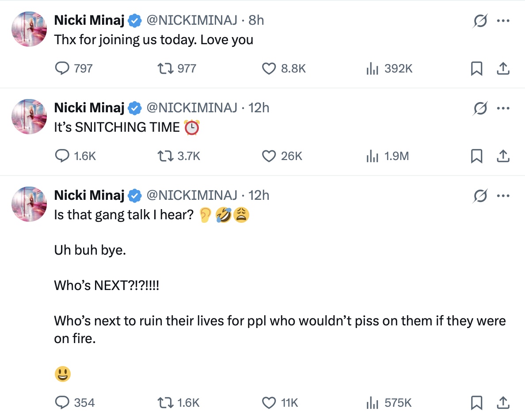This screenshot has width=525, height=420.
Task: Open more options on 'SNITCHING TIME' tweet
Action: [503, 108]
